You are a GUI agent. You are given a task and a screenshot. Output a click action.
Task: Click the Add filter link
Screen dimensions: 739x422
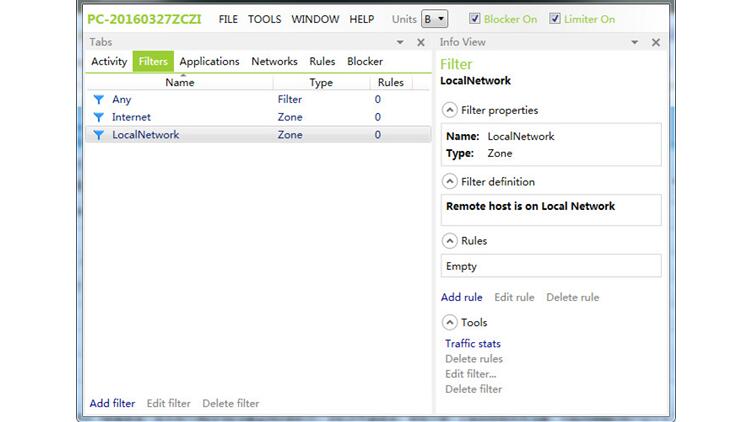pos(112,404)
